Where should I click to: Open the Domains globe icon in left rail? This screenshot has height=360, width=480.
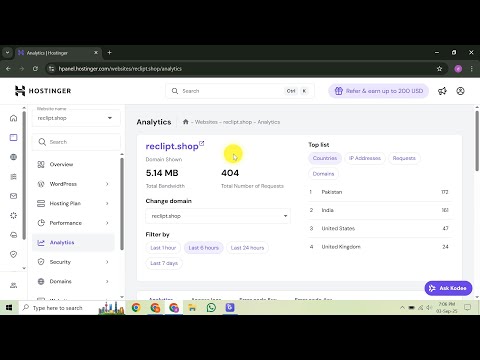pyautogui.click(x=13, y=157)
